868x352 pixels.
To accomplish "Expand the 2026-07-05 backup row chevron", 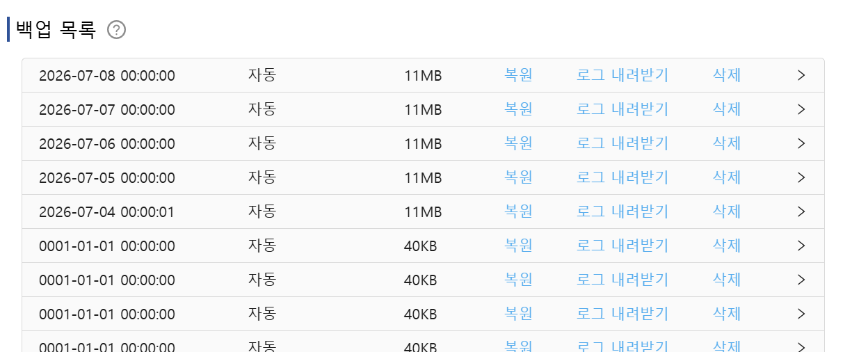I will tap(801, 177).
